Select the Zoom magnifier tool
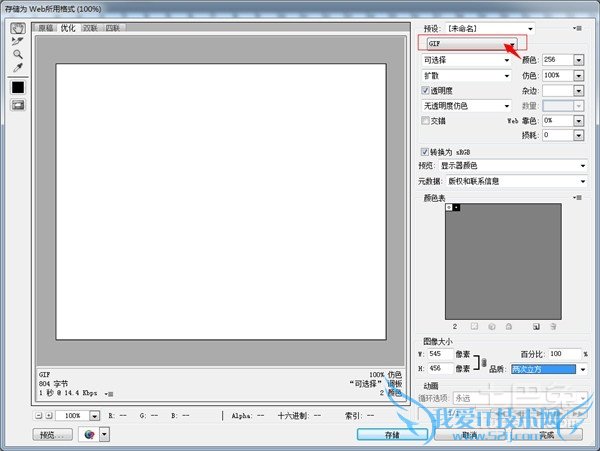Viewport: 600px width, 451px height. click(x=18, y=54)
